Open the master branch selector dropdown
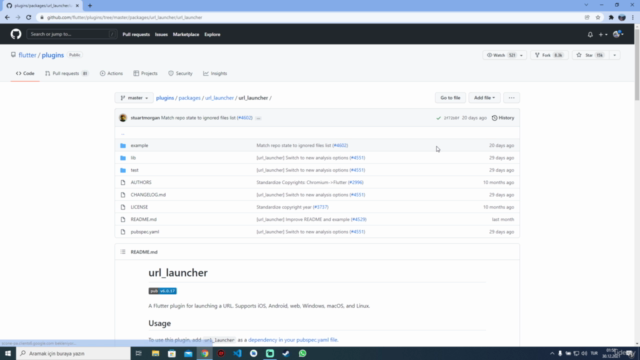 134,98
